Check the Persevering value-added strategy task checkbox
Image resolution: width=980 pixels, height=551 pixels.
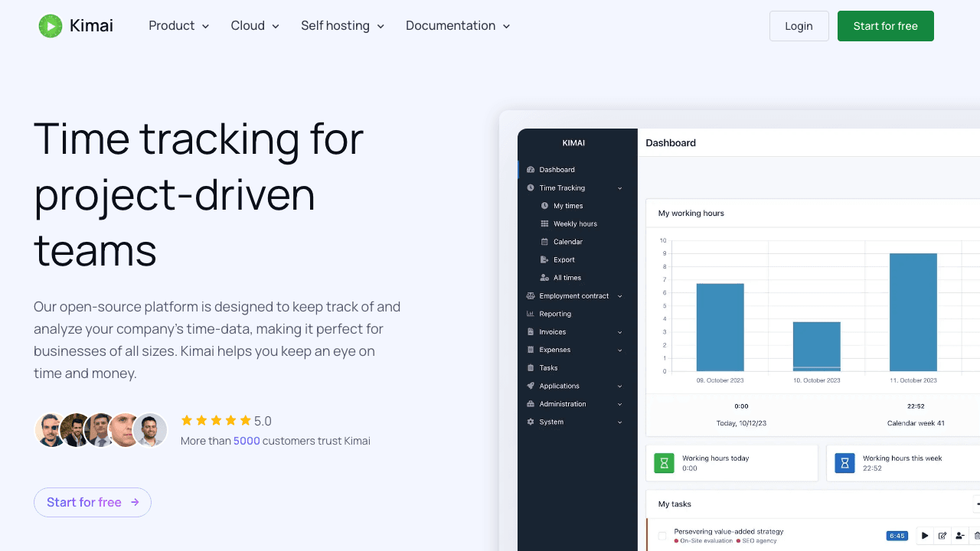[x=662, y=536]
